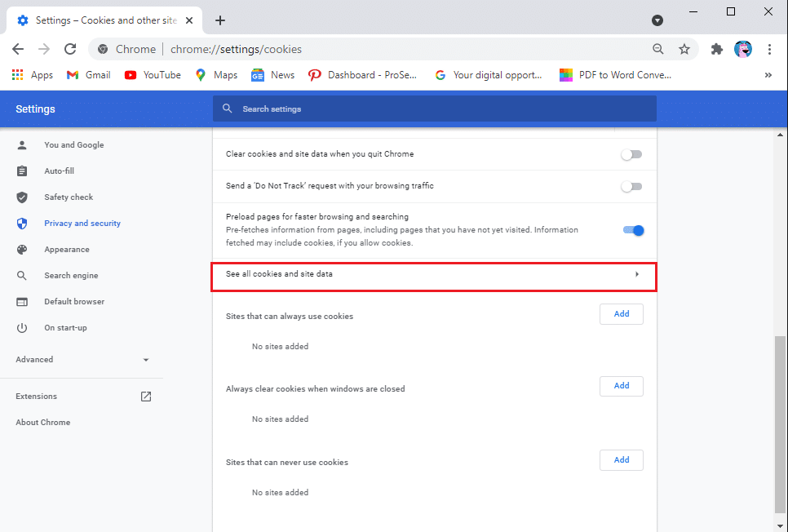Open the profile avatar icon

pos(743,49)
